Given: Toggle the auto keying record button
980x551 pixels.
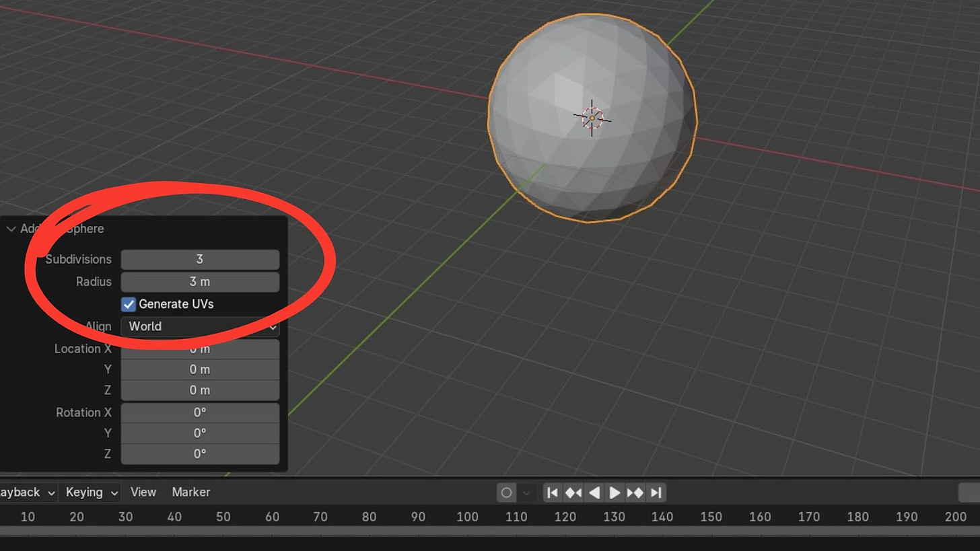Looking at the screenshot, I should pyautogui.click(x=506, y=492).
